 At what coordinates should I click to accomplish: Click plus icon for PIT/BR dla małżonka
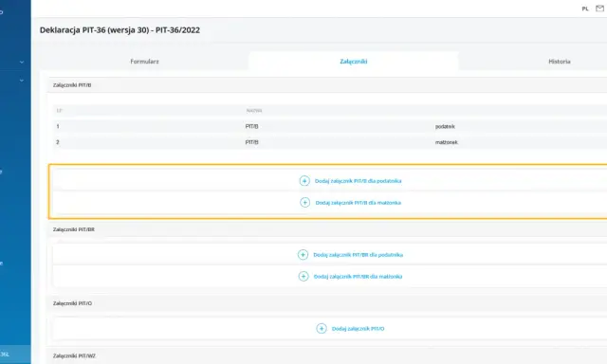point(303,276)
